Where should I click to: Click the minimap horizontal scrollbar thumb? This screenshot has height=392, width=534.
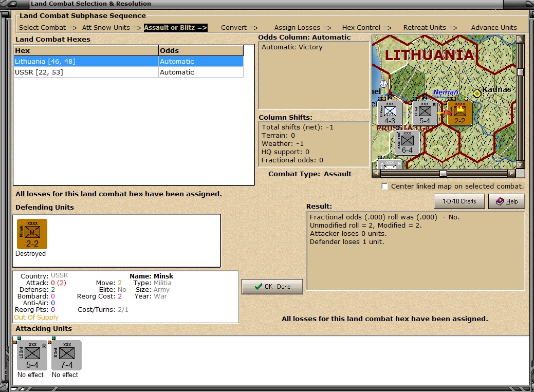[x=443, y=173]
